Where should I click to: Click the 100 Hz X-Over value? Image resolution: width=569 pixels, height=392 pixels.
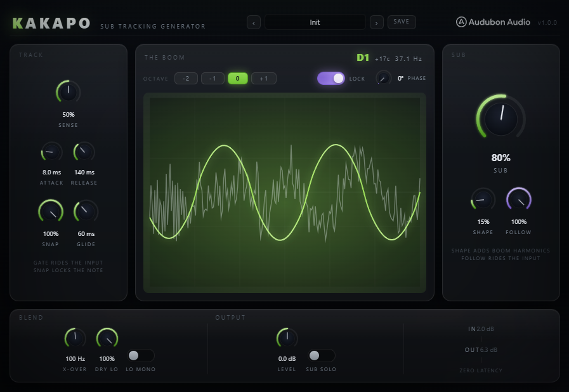[75, 359]
